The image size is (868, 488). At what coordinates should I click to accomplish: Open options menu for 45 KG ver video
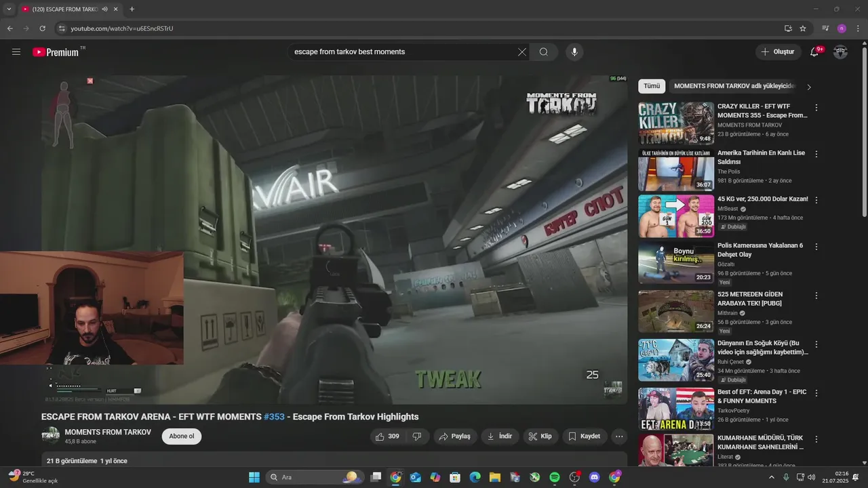816,200
